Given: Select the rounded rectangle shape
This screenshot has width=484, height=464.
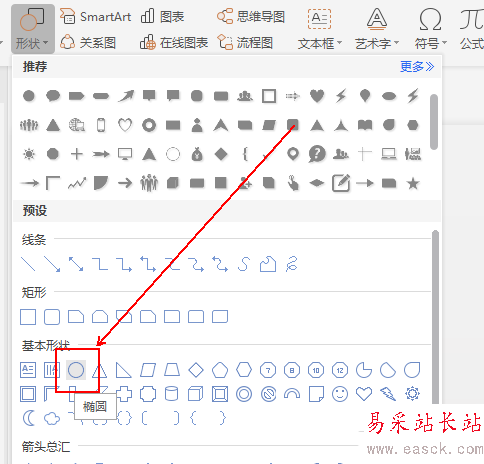Looking at the screenshot, I should tap(52, 317).
